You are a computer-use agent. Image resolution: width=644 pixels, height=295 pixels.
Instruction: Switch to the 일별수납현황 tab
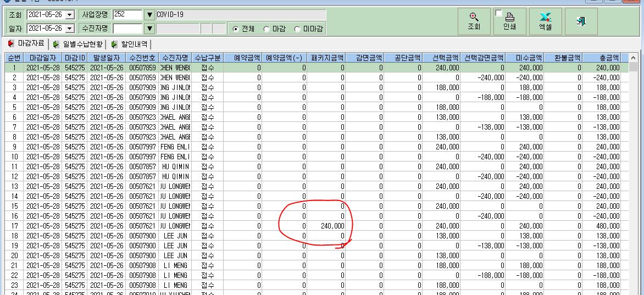coord(77,44)
